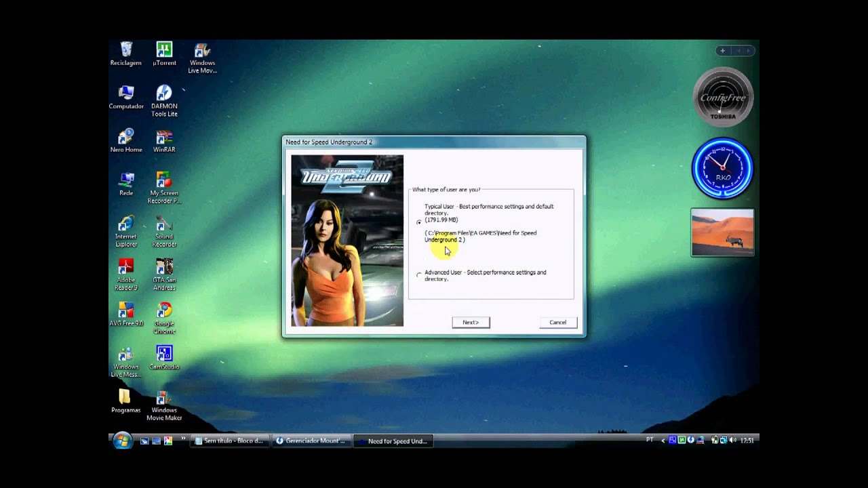Launch My Screen Recorder Pro shortcut
This screenshot has height=488, width=868.
pos(164,188)
